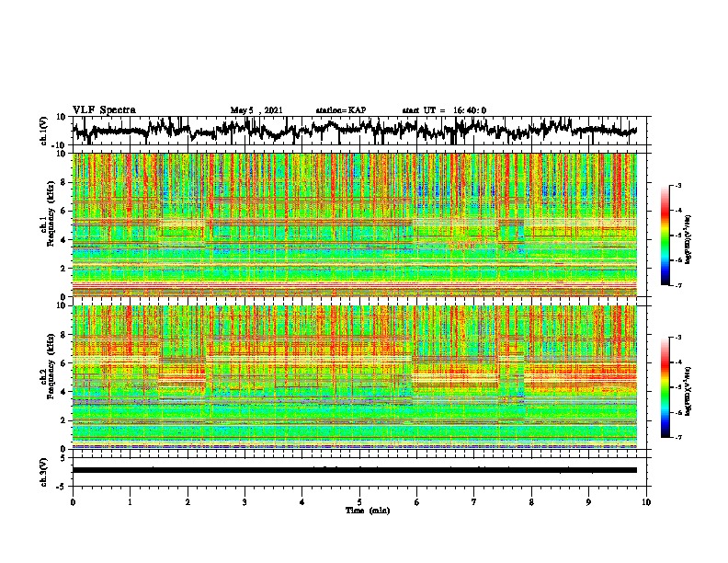Click the time axis tick label "8"

pyautogui.click(x=531, y=502)
